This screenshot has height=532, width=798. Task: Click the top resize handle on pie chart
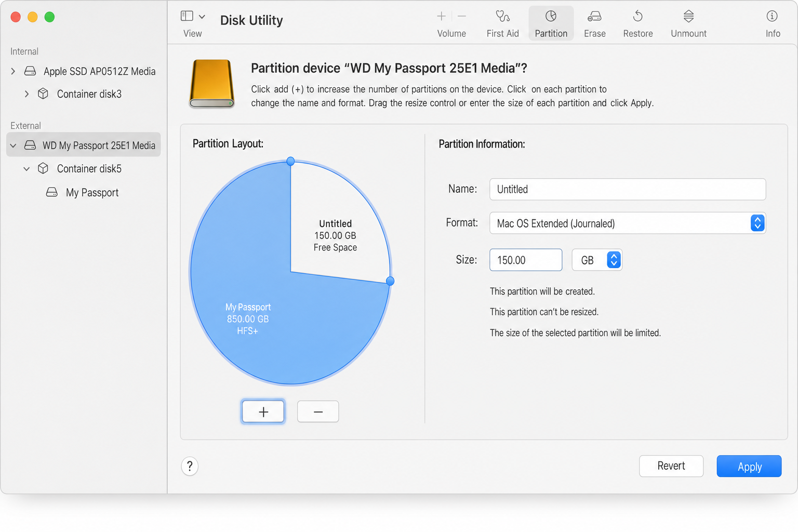pos(291,161)
